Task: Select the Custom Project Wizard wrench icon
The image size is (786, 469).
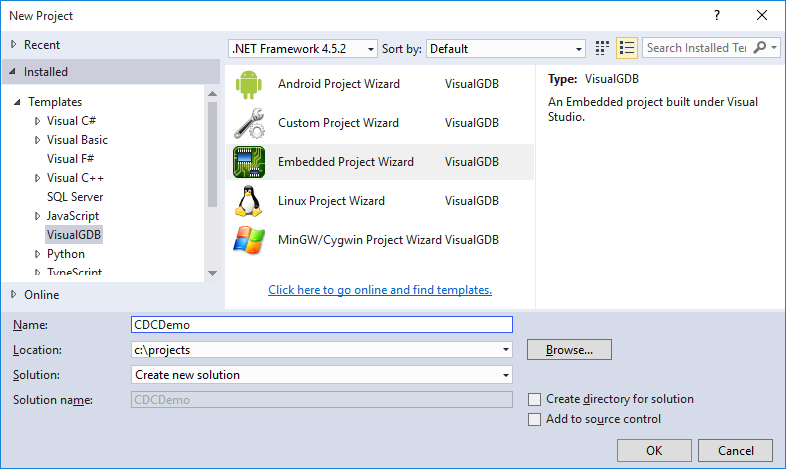Action: [x=249, y=123]
